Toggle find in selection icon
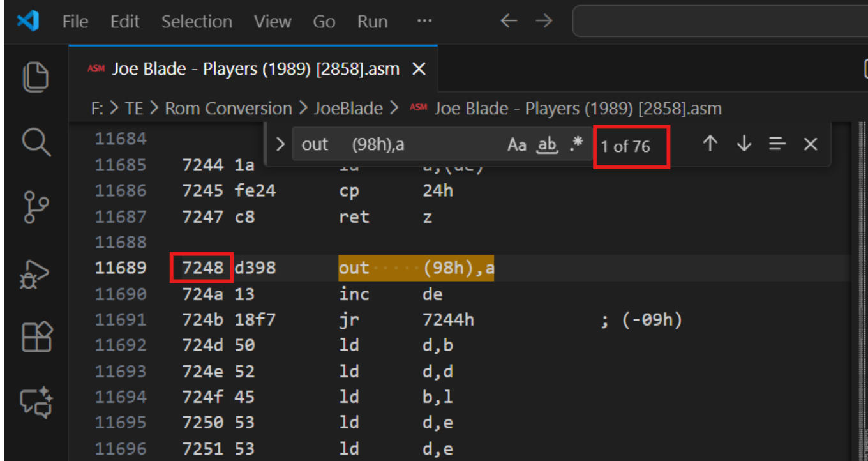The image size is (868, 461). [777, 144]
